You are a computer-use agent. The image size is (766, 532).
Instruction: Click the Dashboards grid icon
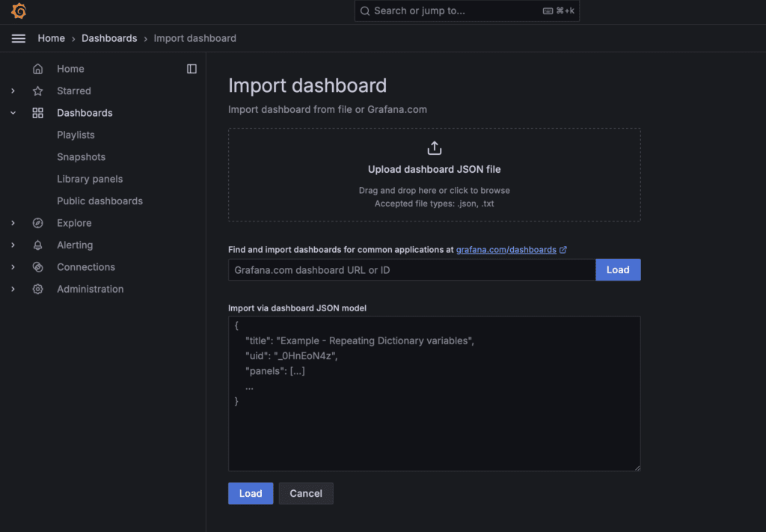[37, 113]
